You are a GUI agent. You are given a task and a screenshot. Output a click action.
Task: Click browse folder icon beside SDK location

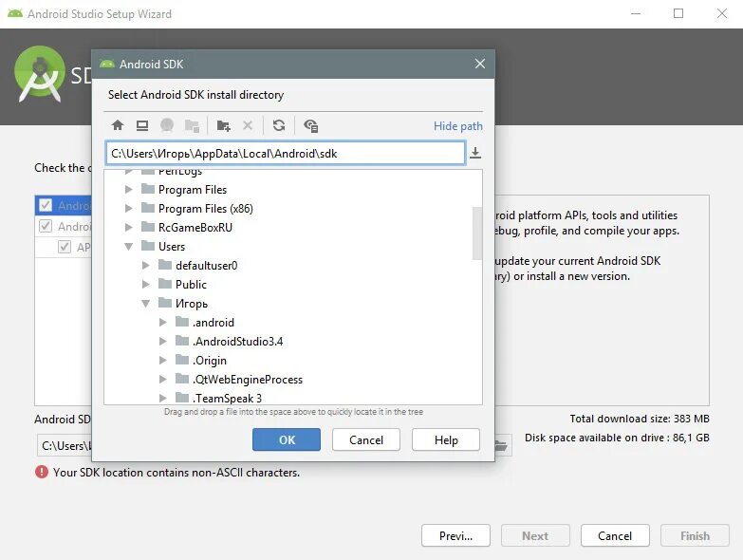coord(502,445)
